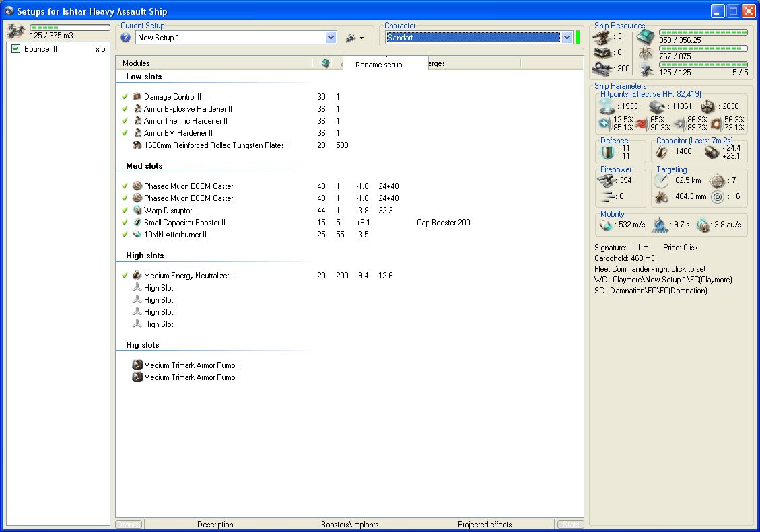
Task: Click the Armor EM Hardener II icon
Action: click(x=137, y=132)
